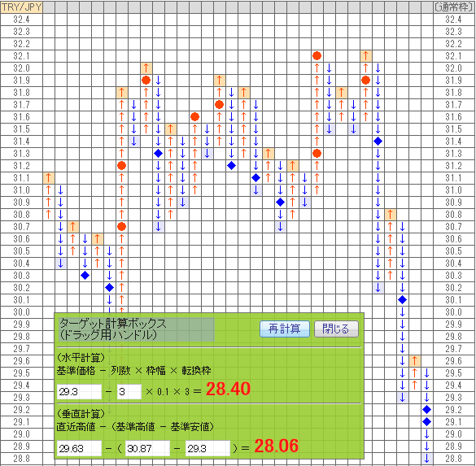Click the red circle in the 31.6 row
This screenshot has width=476, height=466.
[195, 117]
